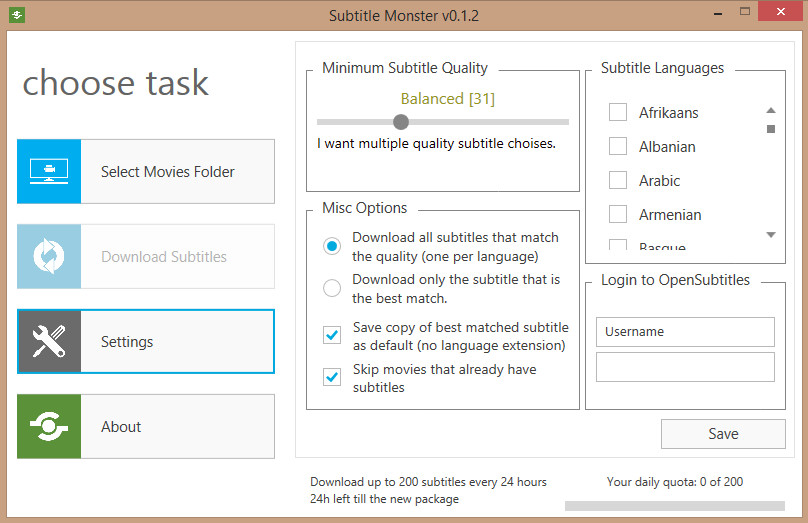Select 'Download only the best match' radio option
Viewport: 808px width, 523px height.
point(332,288)
